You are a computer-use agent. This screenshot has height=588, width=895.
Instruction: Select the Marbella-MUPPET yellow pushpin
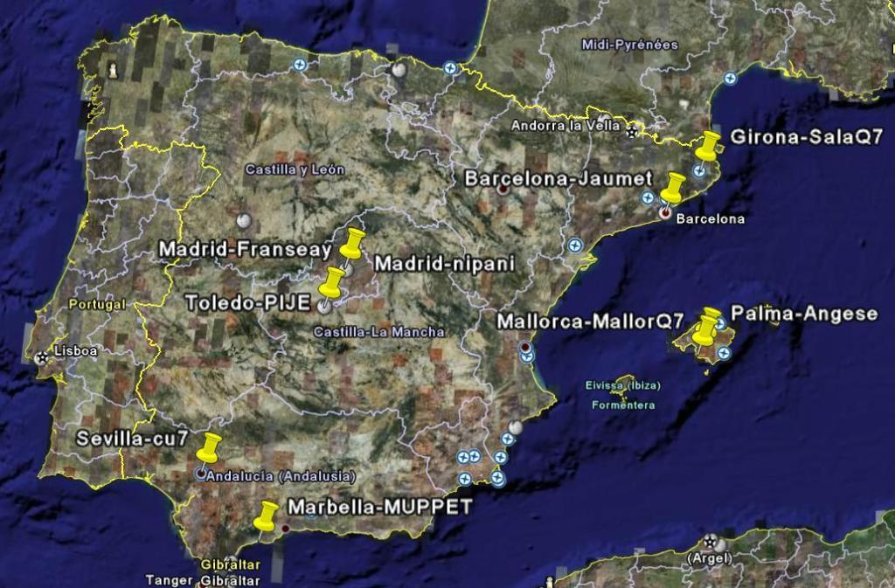[267, 515]
